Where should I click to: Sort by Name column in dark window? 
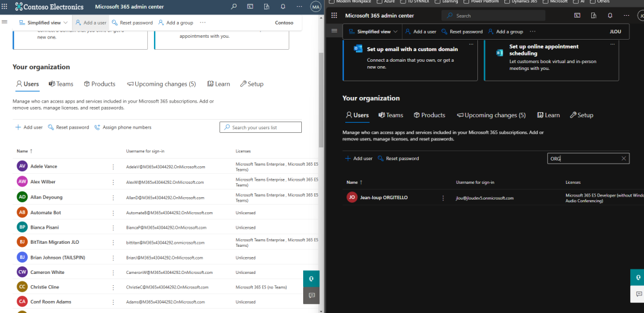click(355, 182)
